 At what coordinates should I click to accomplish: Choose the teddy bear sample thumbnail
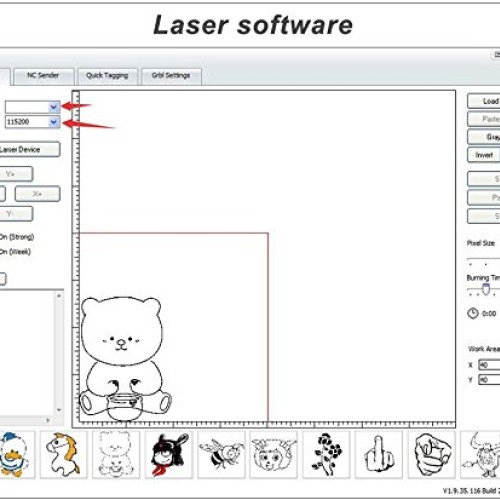(x=116, y=454)
